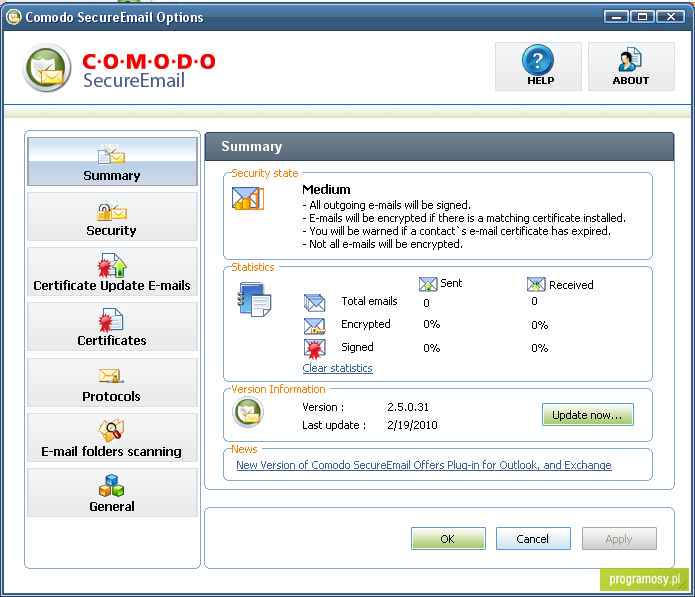
Task: Click the Total emails envelopes icon
Action: point(314,302)
